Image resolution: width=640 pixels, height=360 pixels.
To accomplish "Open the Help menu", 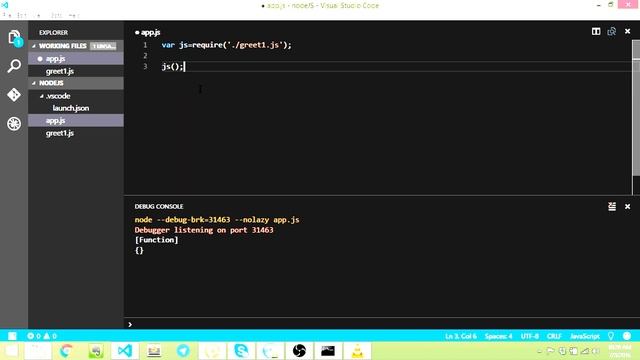I will coord(74,16).
